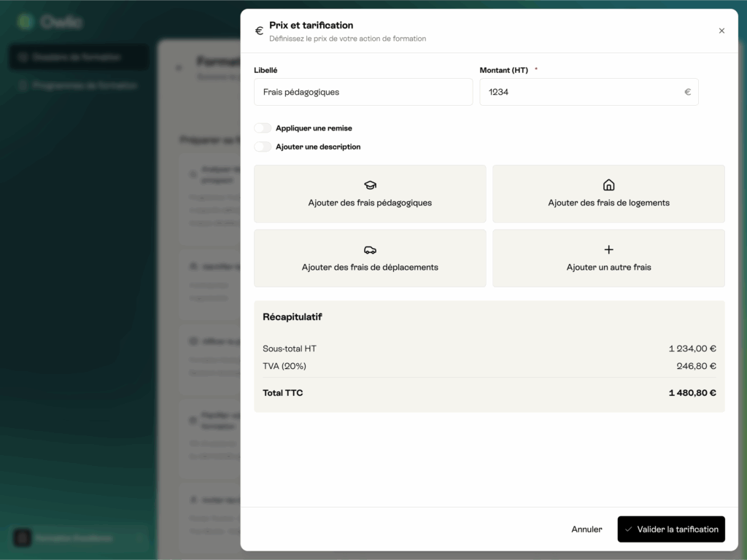Click into the Montant (HT) amount field
The width and height of the screenshot is (747, 560).
tap(580, 93)
